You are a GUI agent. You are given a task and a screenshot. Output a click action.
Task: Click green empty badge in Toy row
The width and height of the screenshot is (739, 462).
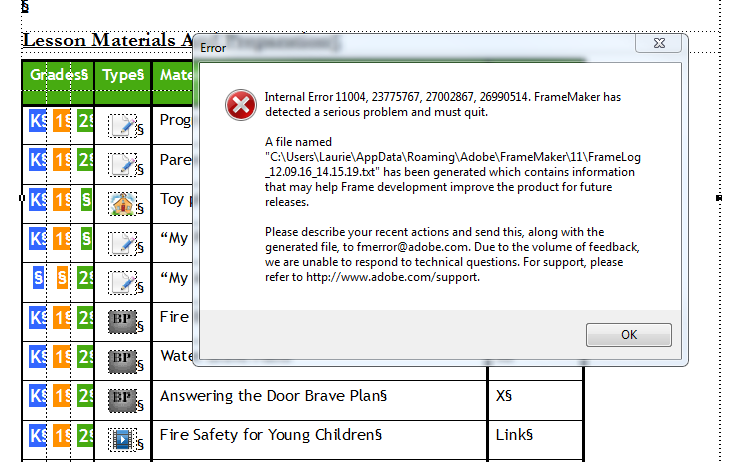click(86, 200)
